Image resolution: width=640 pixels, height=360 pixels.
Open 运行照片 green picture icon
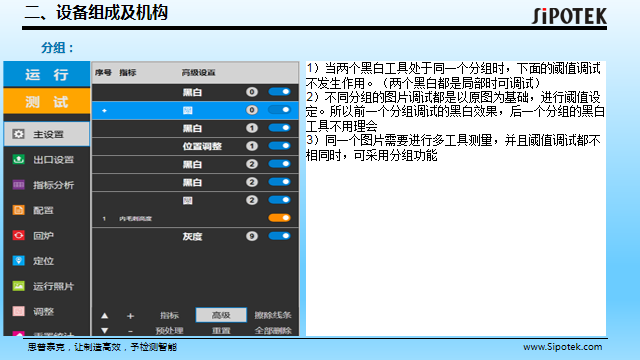tap(18, 286)
